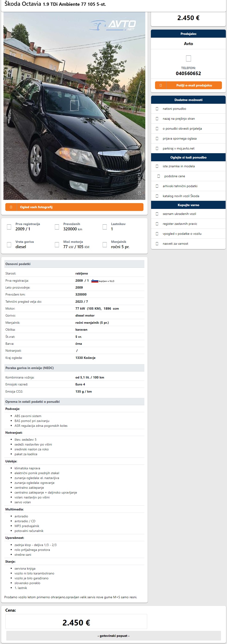Click the icon on the orange photo gallery button
This screenshot has width=227, height=644.
tap(11, 207)
